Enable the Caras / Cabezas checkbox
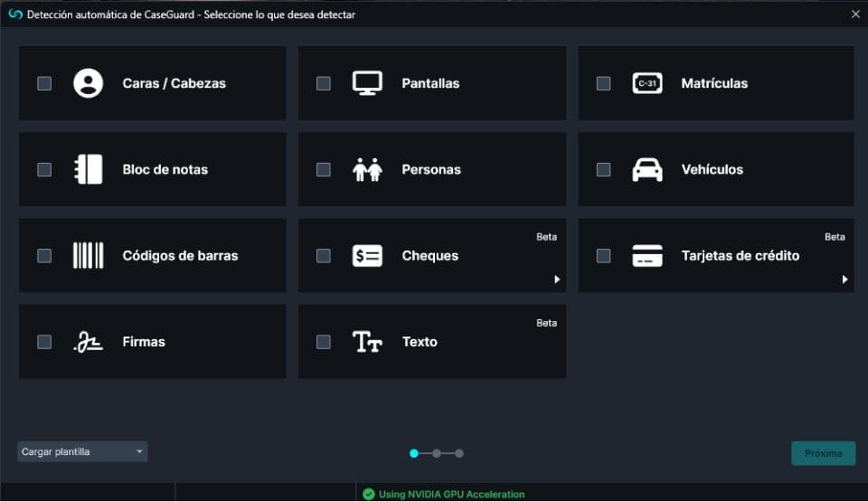Screen dimensions: 868x502 (44, 83)
